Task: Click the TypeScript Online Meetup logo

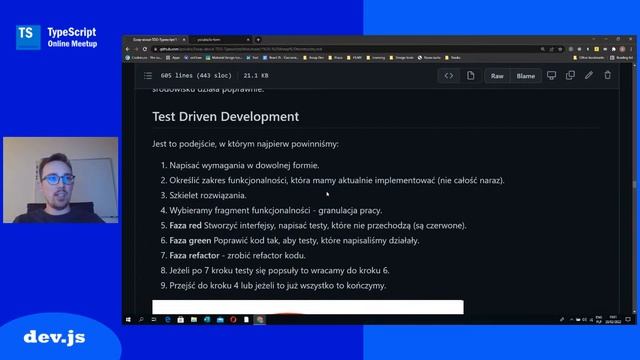Action: point(57,37)
